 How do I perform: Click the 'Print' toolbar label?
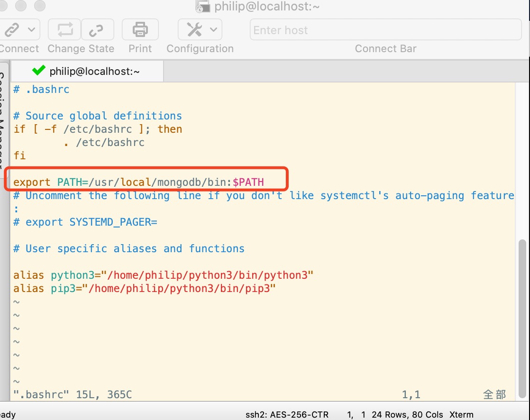coord(140,49)
